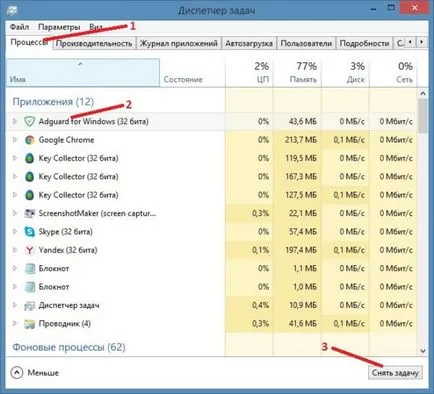Sort by the Имя column header
Viewport: 434px width, 394px height.
pyautogui.click(x=83, y=73)
